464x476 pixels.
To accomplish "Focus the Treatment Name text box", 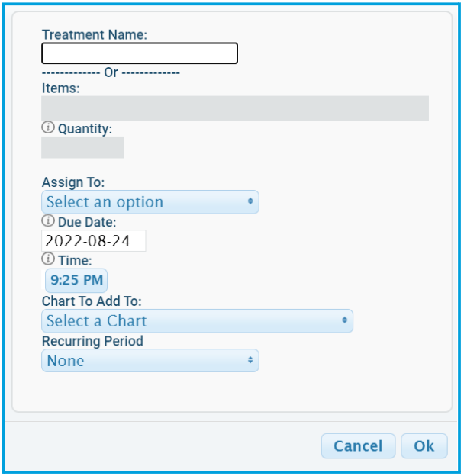I will (140, 53).
